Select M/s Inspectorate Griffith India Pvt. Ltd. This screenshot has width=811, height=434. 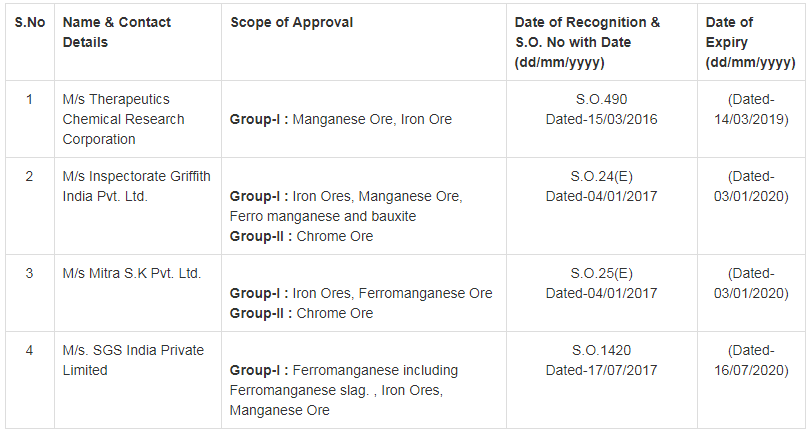tap(136, 186)
